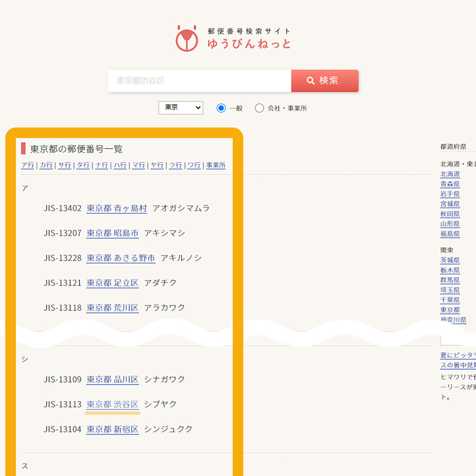The width and height of the screenshot is (476, 476).
Task: Open the 東京都 新宿区 link
Action: tap(112, 429)
